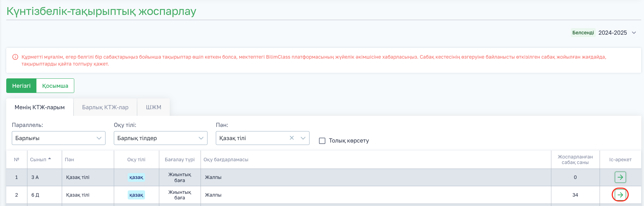This screenshot has width=644, height=206.
Task: Sort by the Сынып column arrow
Action: (50, 159)
